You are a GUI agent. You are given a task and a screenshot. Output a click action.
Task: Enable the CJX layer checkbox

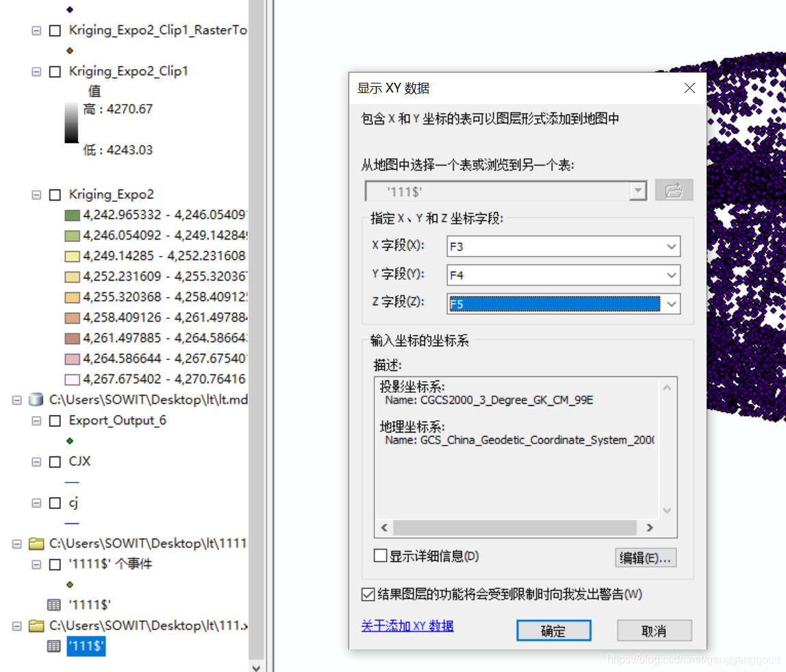(55, 462)
